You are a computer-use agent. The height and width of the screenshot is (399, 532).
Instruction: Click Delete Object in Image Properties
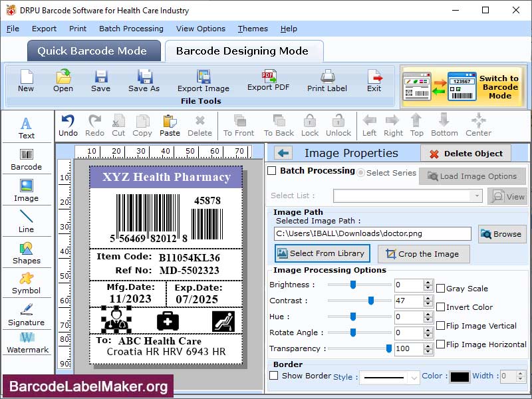465,154
